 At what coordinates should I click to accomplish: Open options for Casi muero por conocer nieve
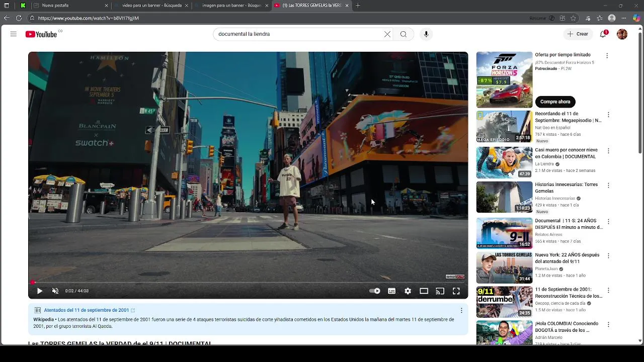pos(608,151)
